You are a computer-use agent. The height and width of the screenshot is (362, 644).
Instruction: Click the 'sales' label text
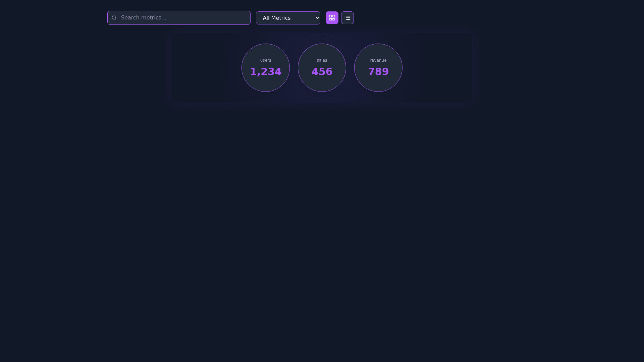coord(322,60)
